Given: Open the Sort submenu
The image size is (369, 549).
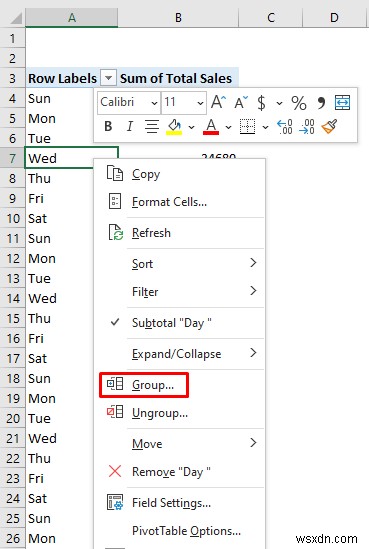Looking at the screenshot, I should click(x=179, y=264).
